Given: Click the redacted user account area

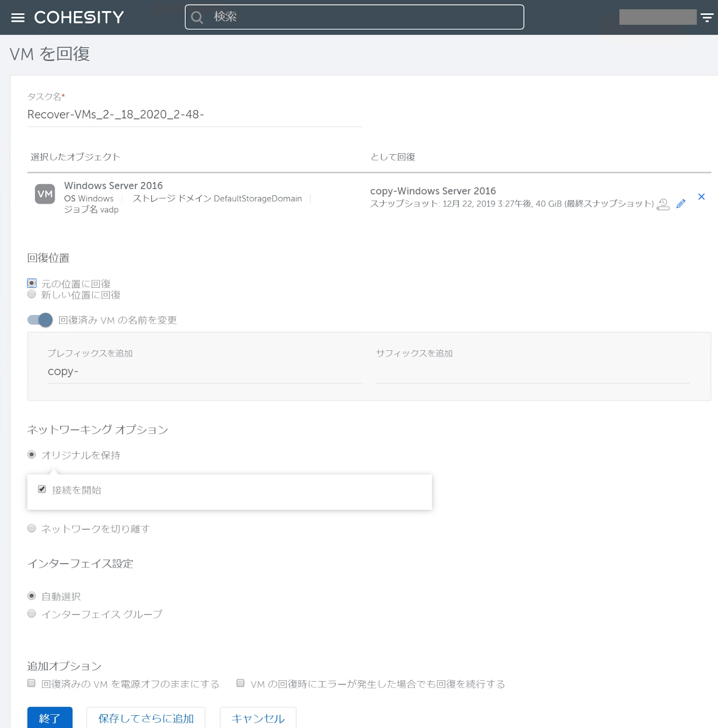Looking at the screenshot, I should click(x=657, y=17).
